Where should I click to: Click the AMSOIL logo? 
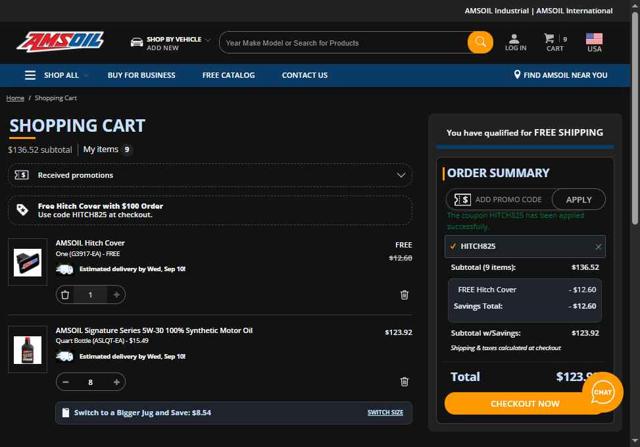coord(60,42)
